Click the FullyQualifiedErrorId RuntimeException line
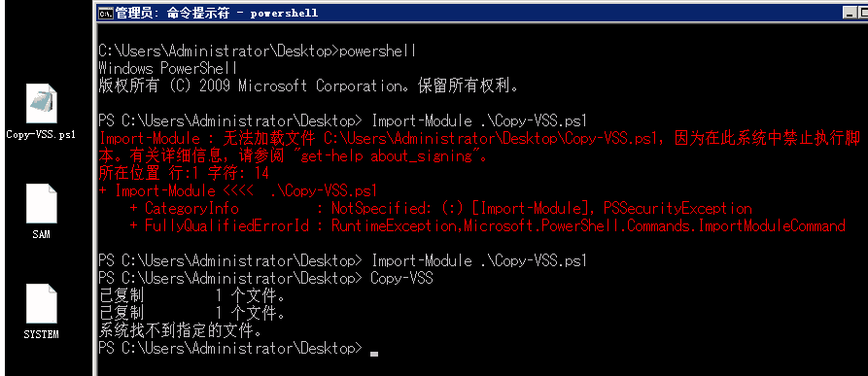 click(487, 225)
